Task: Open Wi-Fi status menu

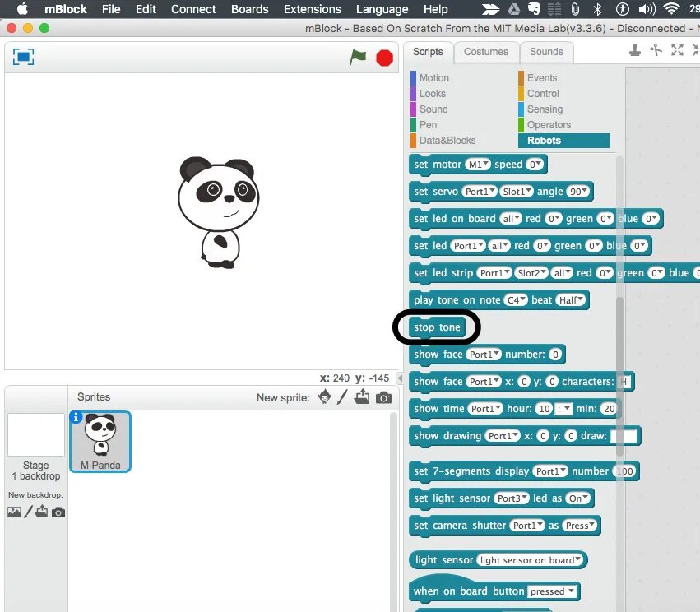Action: click(671, 8)
